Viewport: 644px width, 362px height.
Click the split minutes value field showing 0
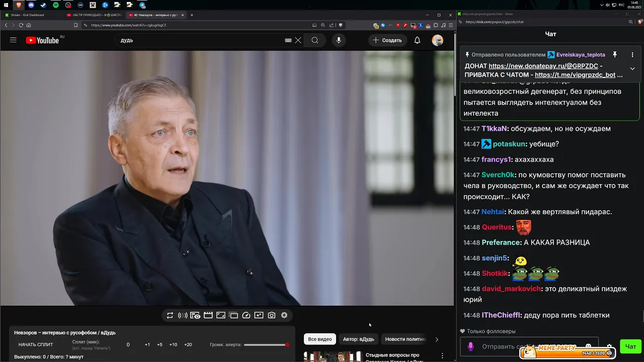tap(128, 344)
